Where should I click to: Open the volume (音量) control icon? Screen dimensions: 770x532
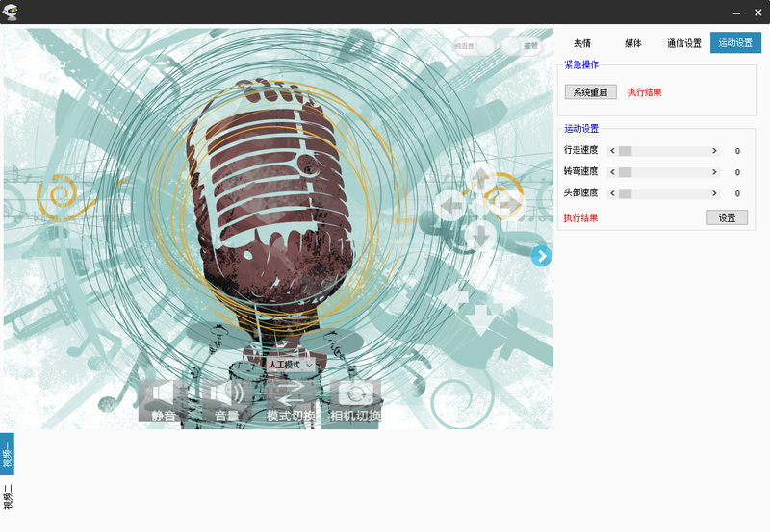pos(227,401)
